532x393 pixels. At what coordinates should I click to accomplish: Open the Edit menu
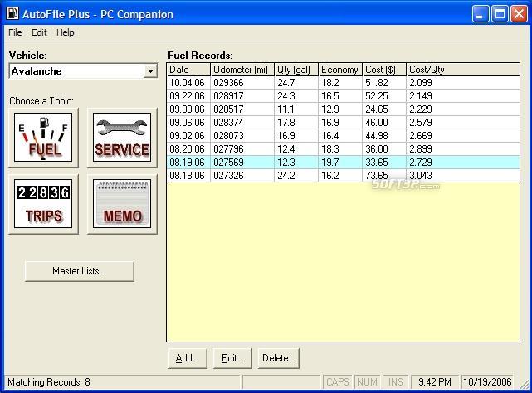click(x=39, y=32)
